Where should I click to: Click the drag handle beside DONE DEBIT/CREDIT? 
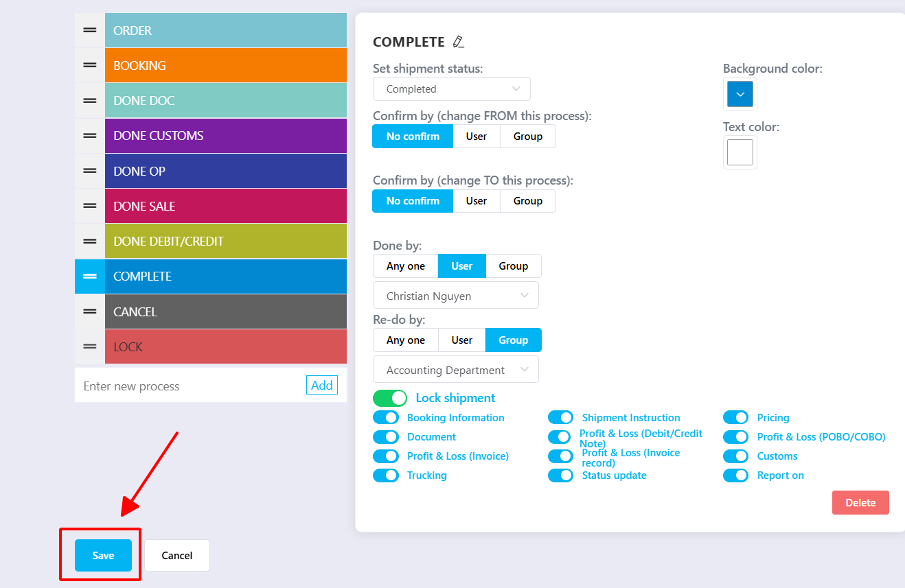pos(90,241)
